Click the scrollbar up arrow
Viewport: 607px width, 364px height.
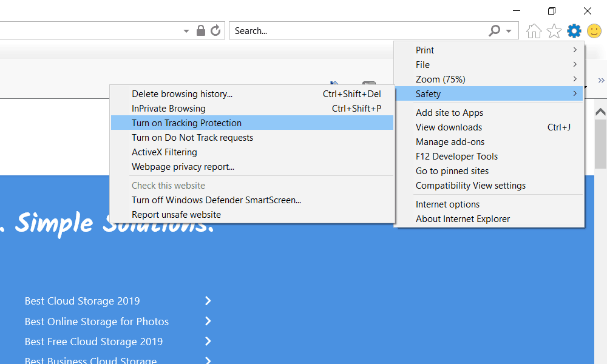point(600,112)
